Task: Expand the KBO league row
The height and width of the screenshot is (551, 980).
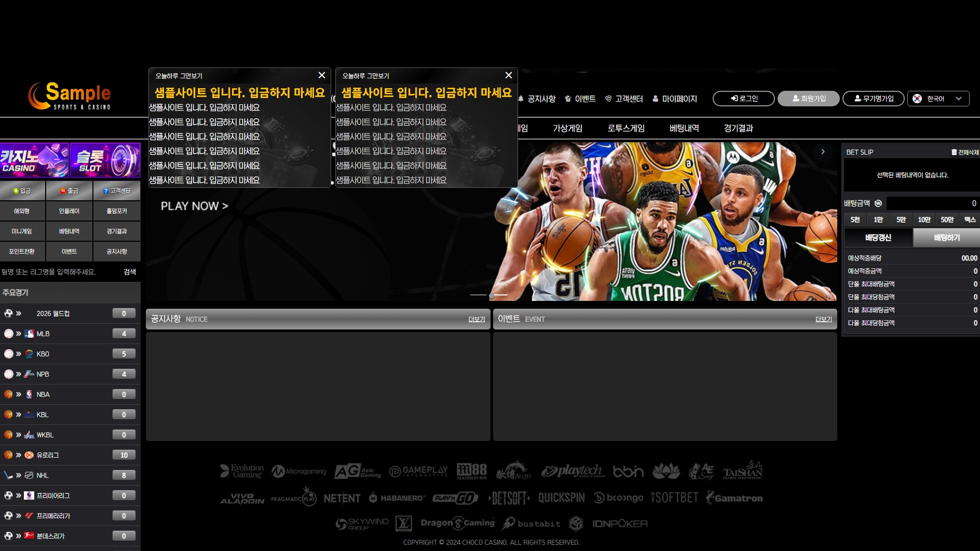Action: point(70,354)
